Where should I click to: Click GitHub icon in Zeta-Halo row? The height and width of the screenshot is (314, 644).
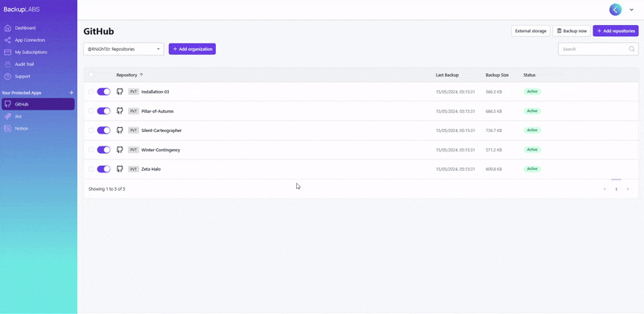click(120, 169)
